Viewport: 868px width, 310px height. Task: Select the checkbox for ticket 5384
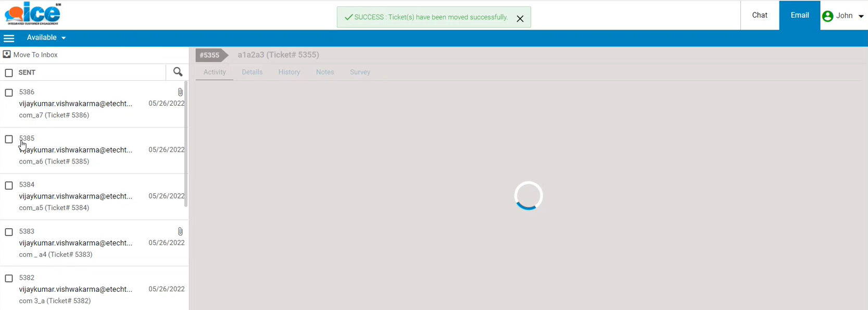tap(9, 185)
